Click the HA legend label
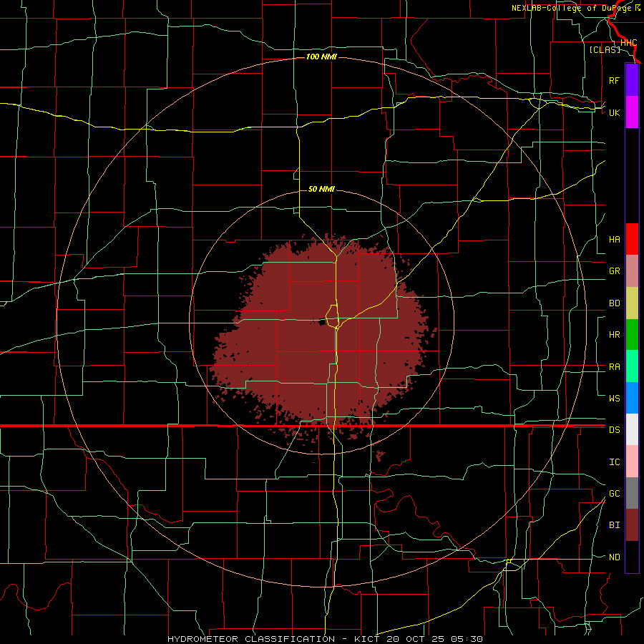Image resolution: width=644 pixels, height=644 pixels. (615, 240)
